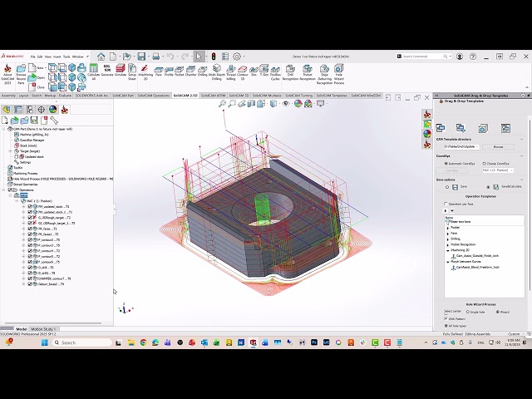The height and width of the screenshot is (399, 532).
Task: Open Hole Wizard Process tool
Action: (338, 74)
